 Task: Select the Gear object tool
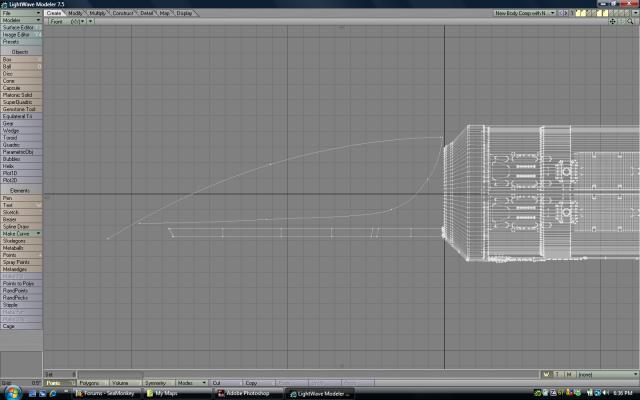pos(21,123)
